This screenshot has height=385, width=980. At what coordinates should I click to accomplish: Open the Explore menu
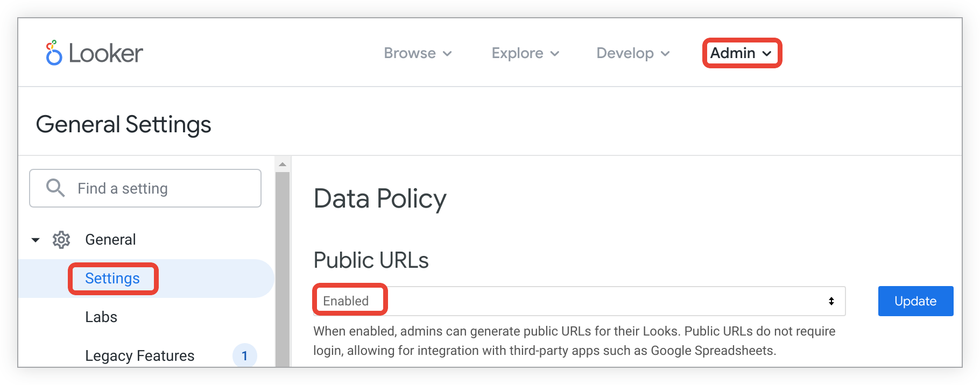pyautogui.click(x=525, y=53)
